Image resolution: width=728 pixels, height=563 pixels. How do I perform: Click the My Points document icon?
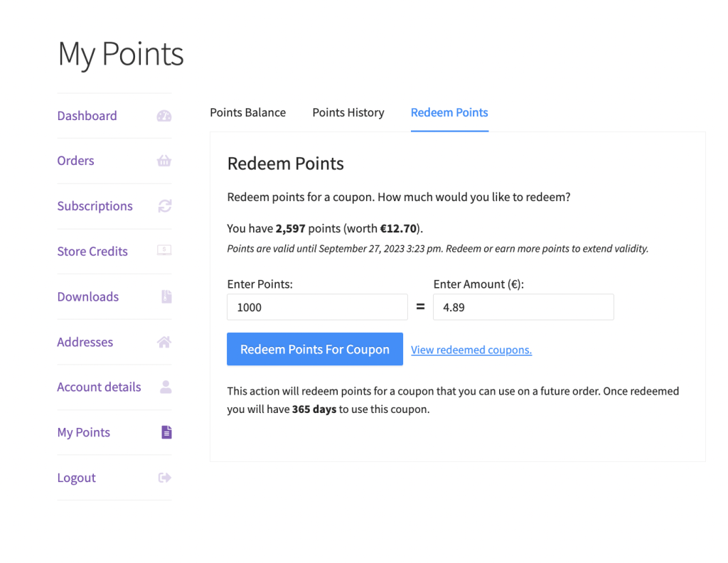(166, 432)
